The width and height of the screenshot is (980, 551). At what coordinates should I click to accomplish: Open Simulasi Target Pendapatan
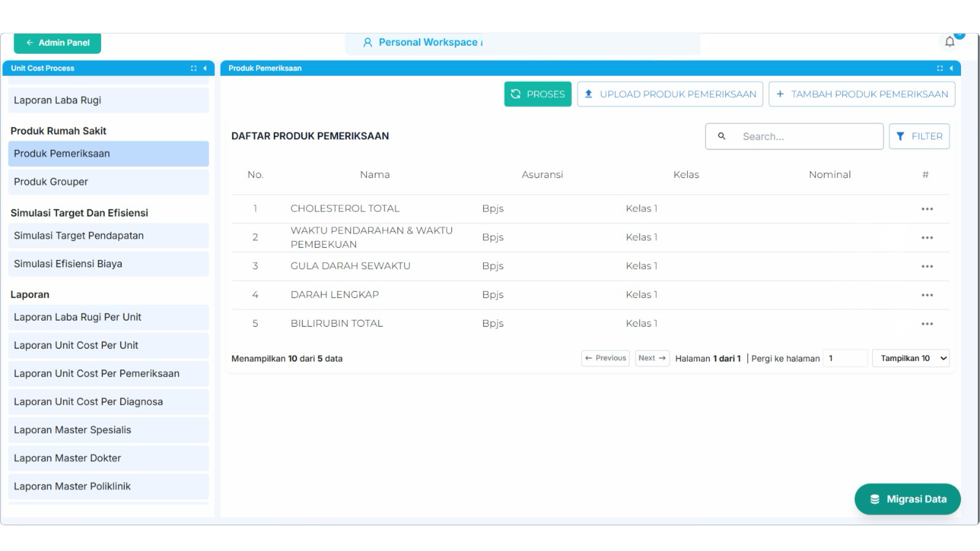tap(108, 236)
